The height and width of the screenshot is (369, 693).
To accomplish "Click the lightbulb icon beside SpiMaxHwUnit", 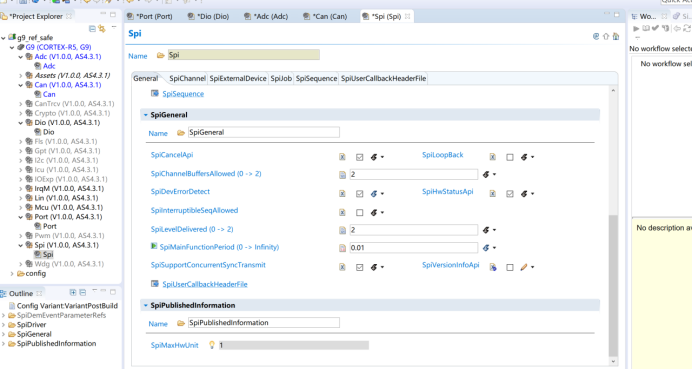I will [212, 345].
